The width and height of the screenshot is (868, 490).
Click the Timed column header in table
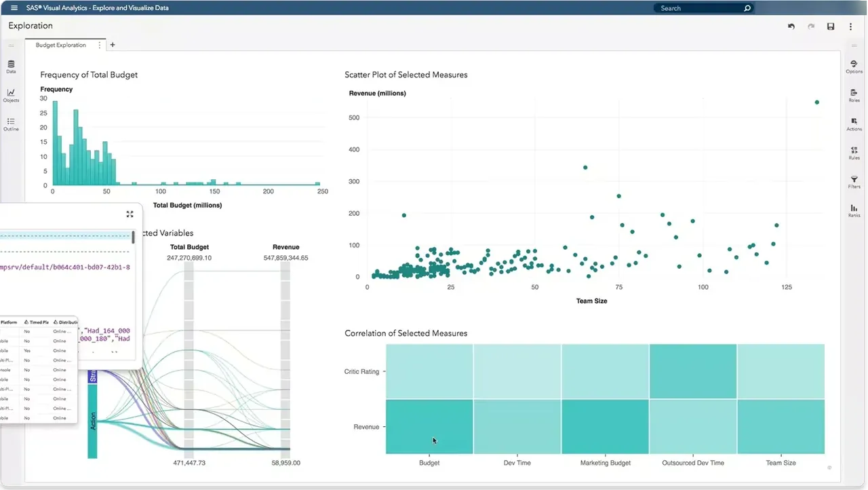[37, 322]
